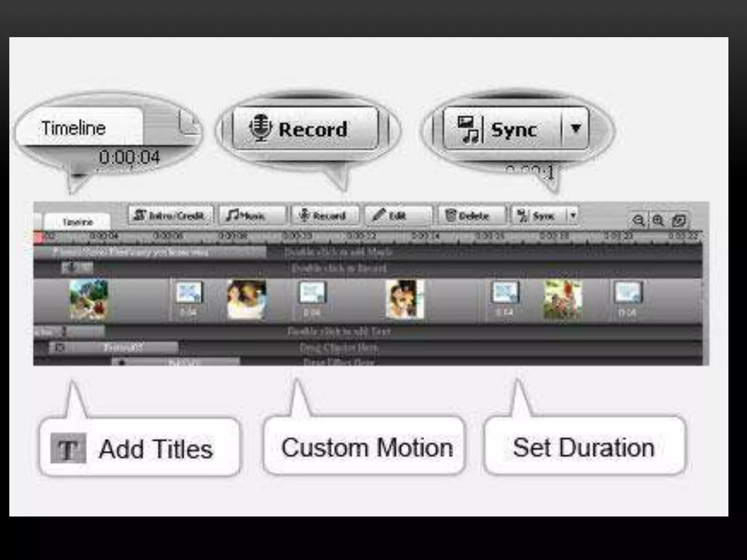Click the enlarged Record button callout
This screenshot has height=560, width=747.
click(306, 128)
